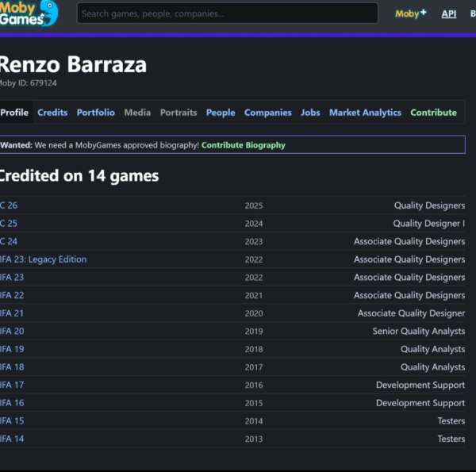
Task: Click the year 2019 cell
Action: [254, 331]
